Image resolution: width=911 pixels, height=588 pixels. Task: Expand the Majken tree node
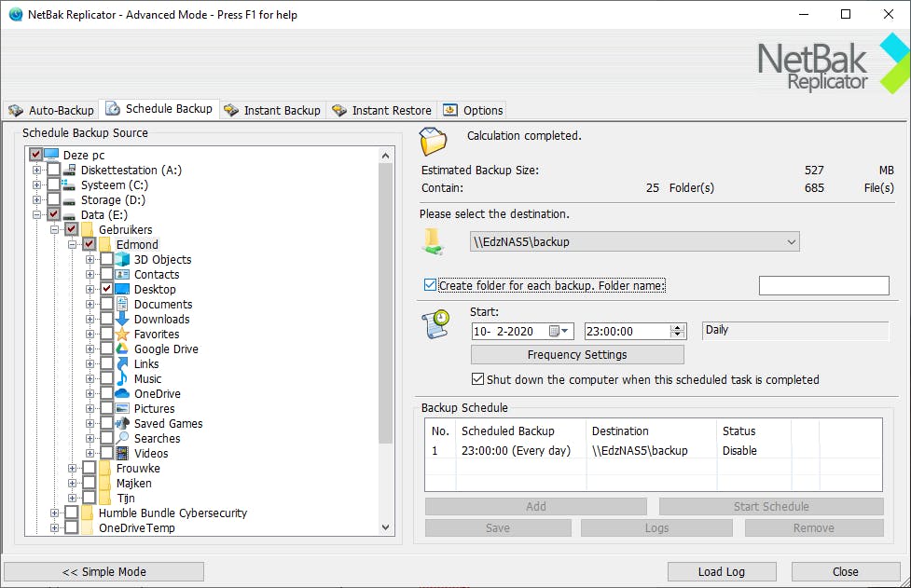pyautogui.click(x=72, y=483)
